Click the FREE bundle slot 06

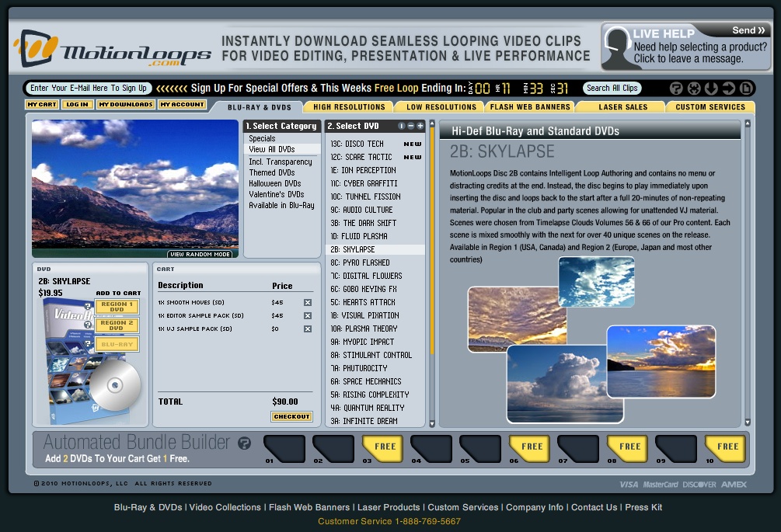pos(529,448)
